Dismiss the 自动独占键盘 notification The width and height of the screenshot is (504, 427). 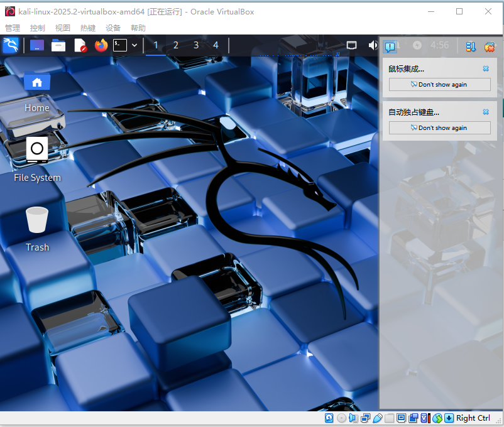486,112
